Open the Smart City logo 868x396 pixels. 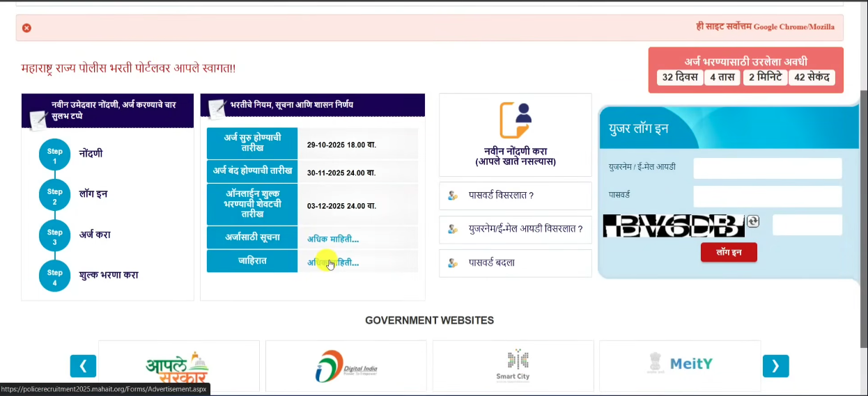pyautogui.click(x=513, y=366)
